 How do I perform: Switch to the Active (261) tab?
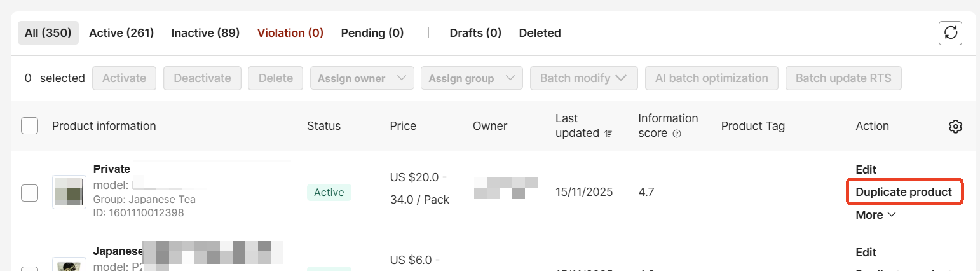[x=121, y=32]
